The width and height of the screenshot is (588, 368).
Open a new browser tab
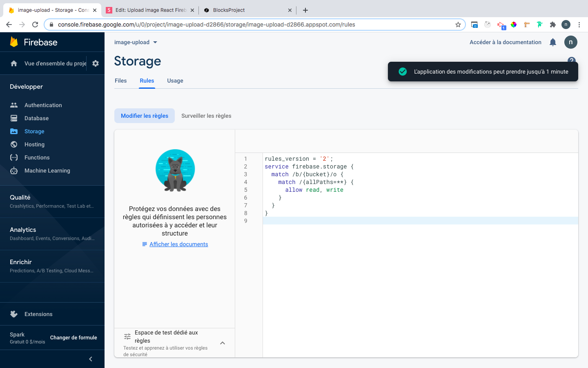305,10
